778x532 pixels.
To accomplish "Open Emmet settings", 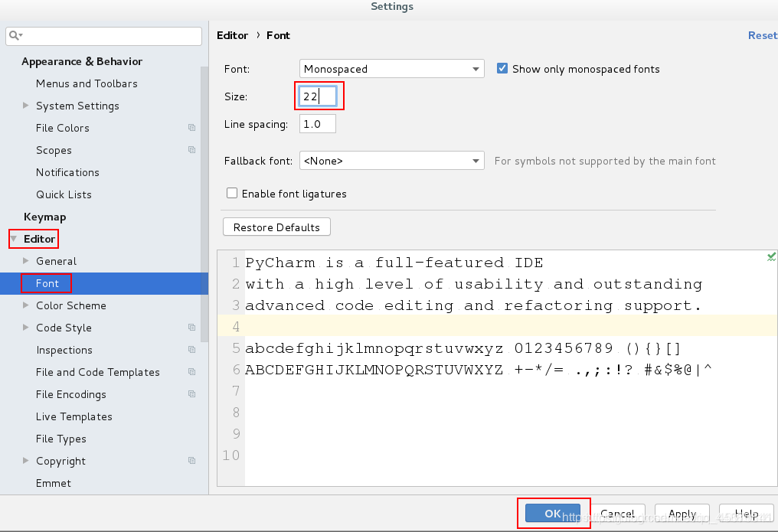I will (54, 484).
